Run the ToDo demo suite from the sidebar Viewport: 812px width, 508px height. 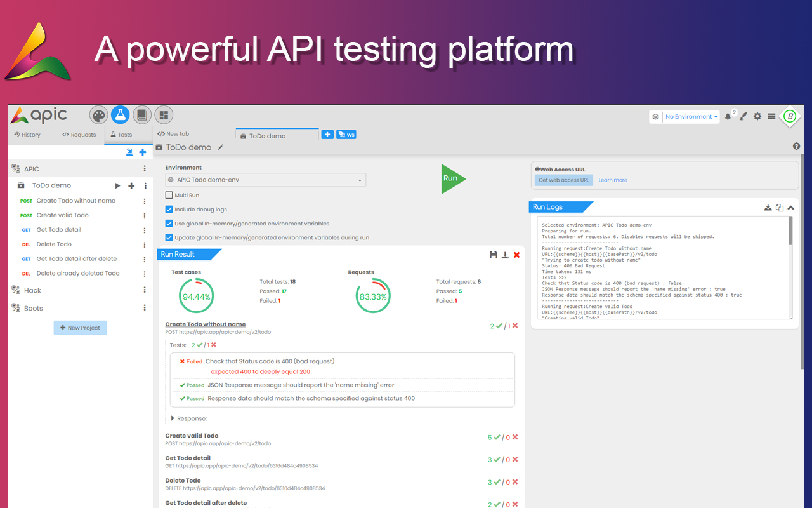point(117,186)
